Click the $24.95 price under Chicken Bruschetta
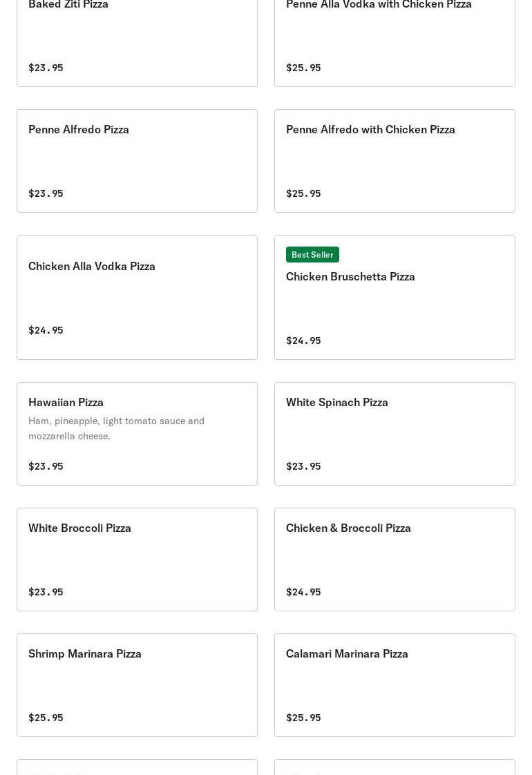Screen dimensions: 532x775 [303, 341]
